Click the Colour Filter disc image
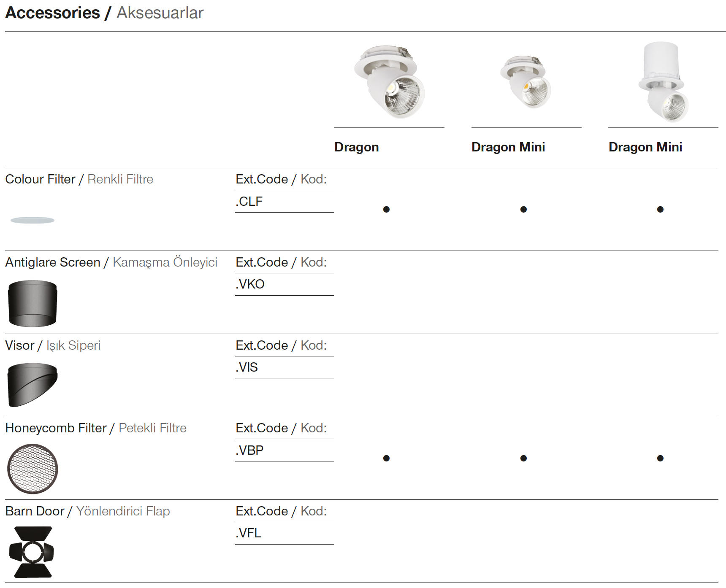726x588 pixels. [x=33, y=220]
